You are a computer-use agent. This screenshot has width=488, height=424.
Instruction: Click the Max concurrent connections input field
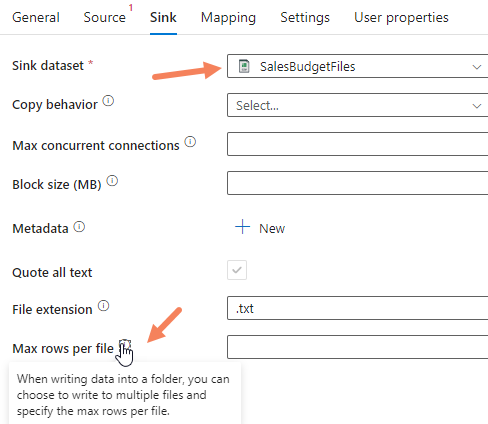point(358,144)
